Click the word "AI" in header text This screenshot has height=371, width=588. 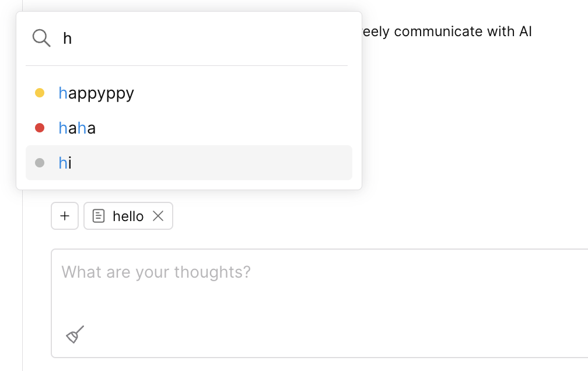(525, 32)
